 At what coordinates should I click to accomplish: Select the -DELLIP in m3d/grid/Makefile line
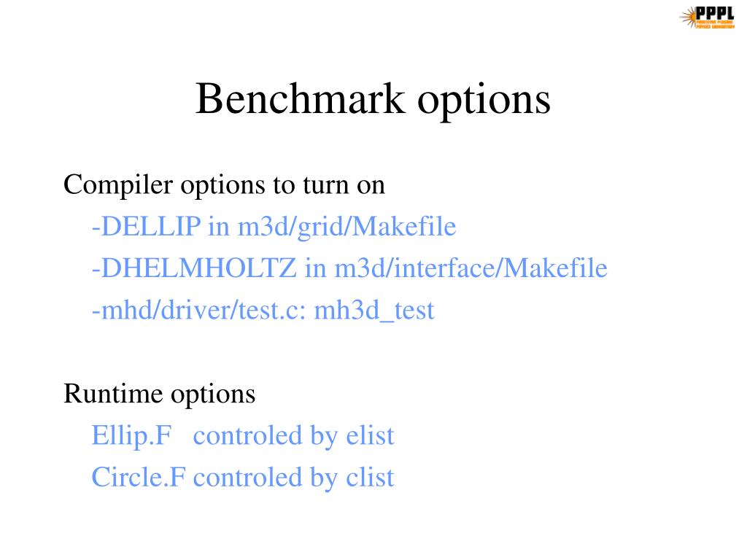[x=274, y=227]
